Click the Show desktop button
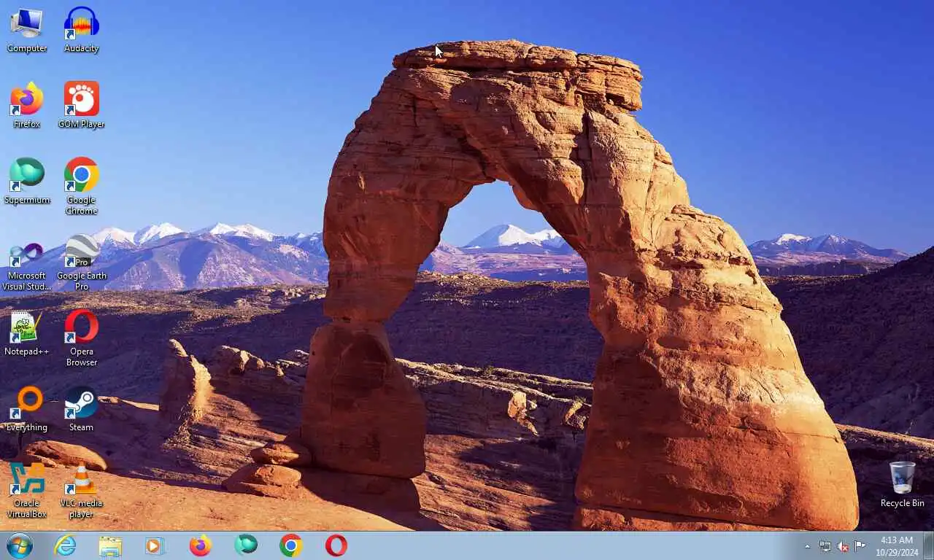The height and width of the screenshot is (560, 934). click(x=928, y=546)
